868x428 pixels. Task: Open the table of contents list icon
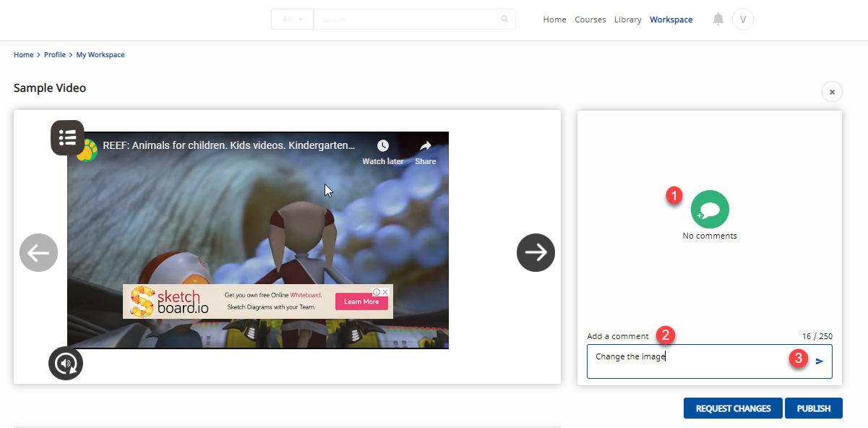pyautogui.click(x=67, y=137)
